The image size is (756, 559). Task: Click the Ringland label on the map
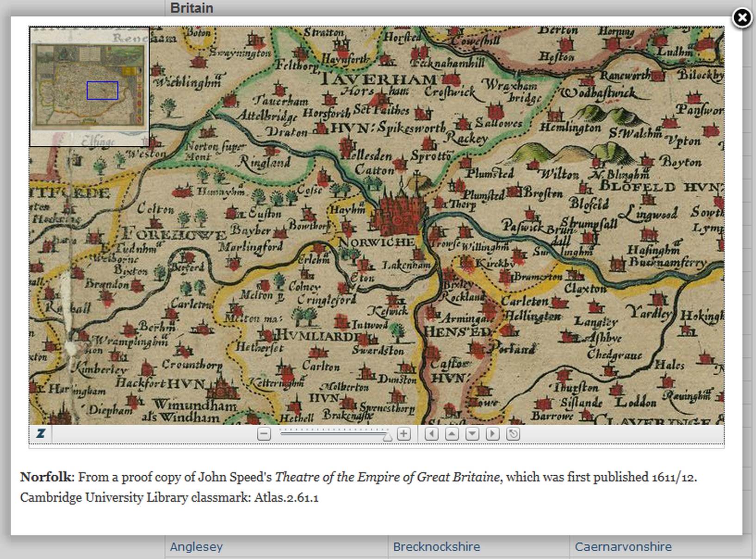click(x=264, y=162)
